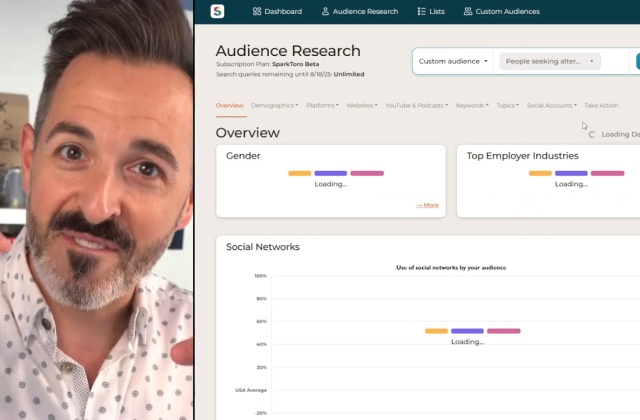640x420 pixels.
Task: Click the chart title 'Use of social networks by your audience'
Action: click(x=451, y=268)
